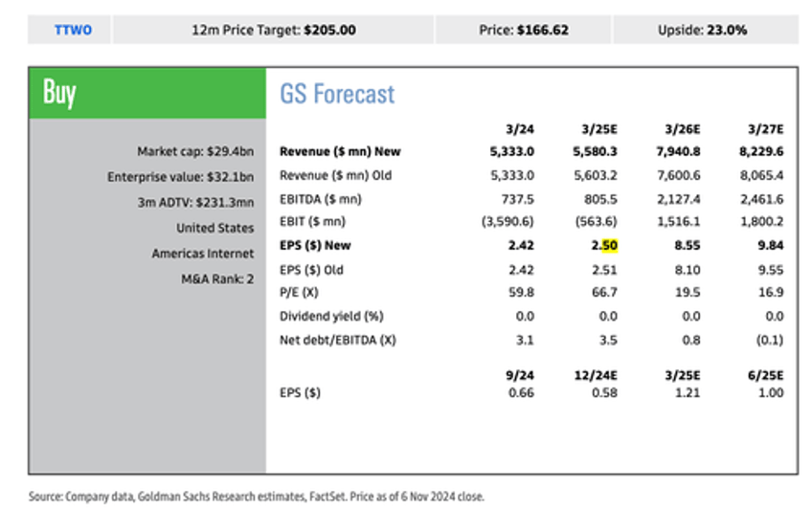Click the EBITDA ($ mn) row label
The width and height of the screenshot is (812, 509).
tap(321, 199)
